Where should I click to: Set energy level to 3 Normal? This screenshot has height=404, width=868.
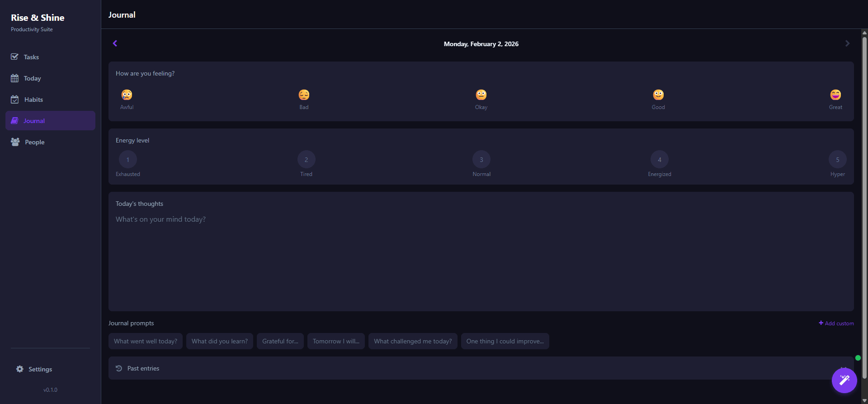coord(481,160)
